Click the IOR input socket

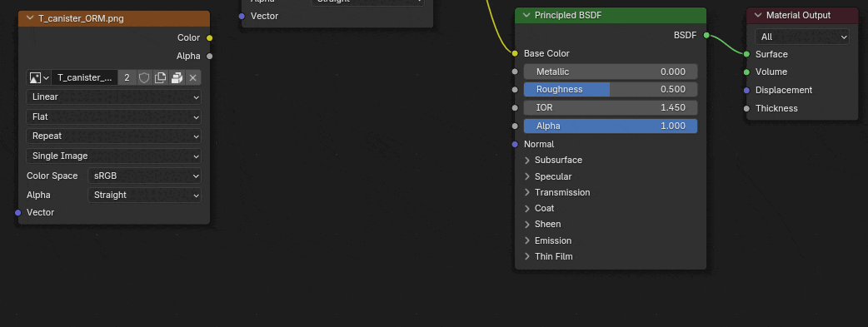(515, 107)
